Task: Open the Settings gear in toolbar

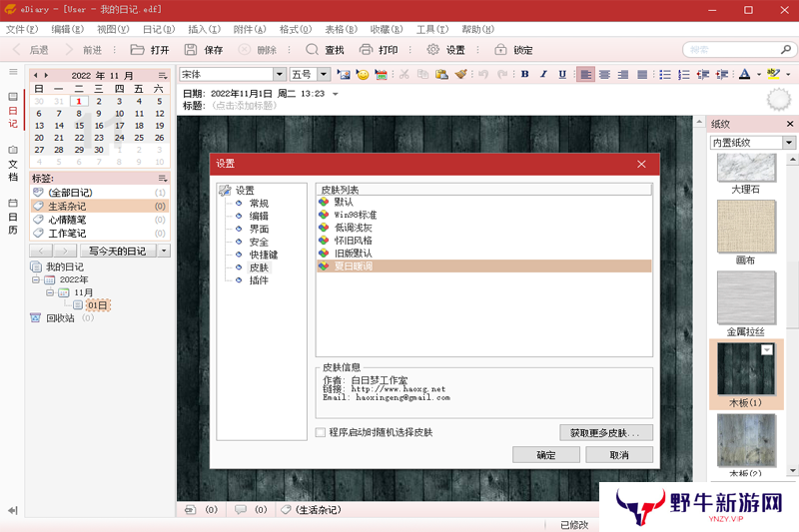Action: coord(445,50)
